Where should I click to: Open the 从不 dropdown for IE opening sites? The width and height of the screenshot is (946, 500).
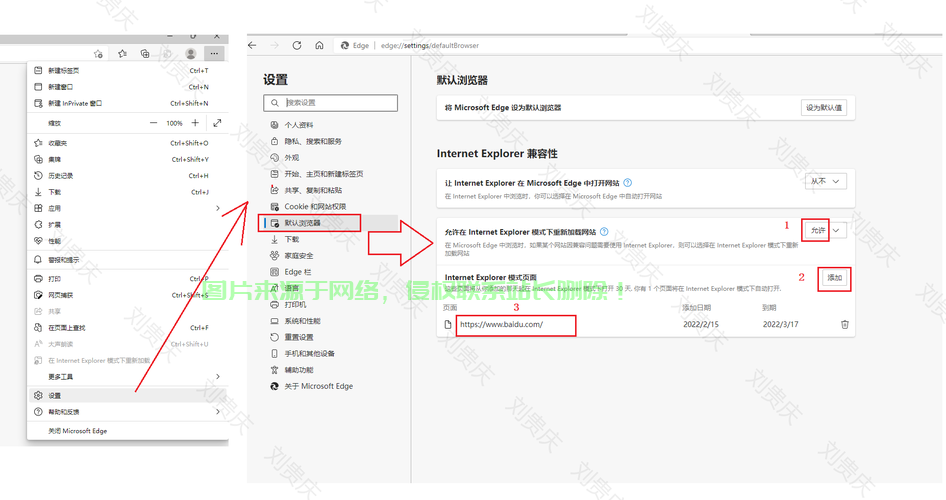tap(825, 182)
